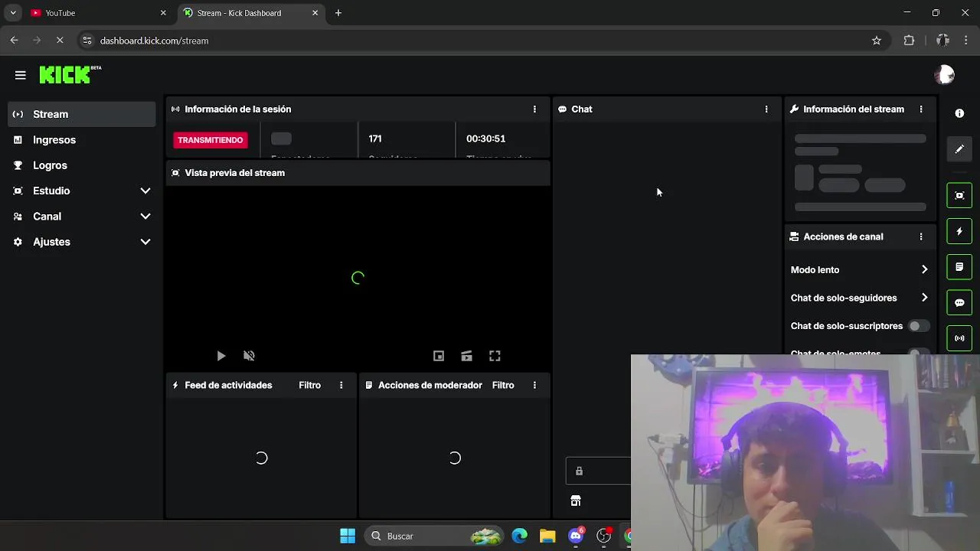Click the lock icon in chat input
The image size is (980, 551).
click(x=579, y=471)
